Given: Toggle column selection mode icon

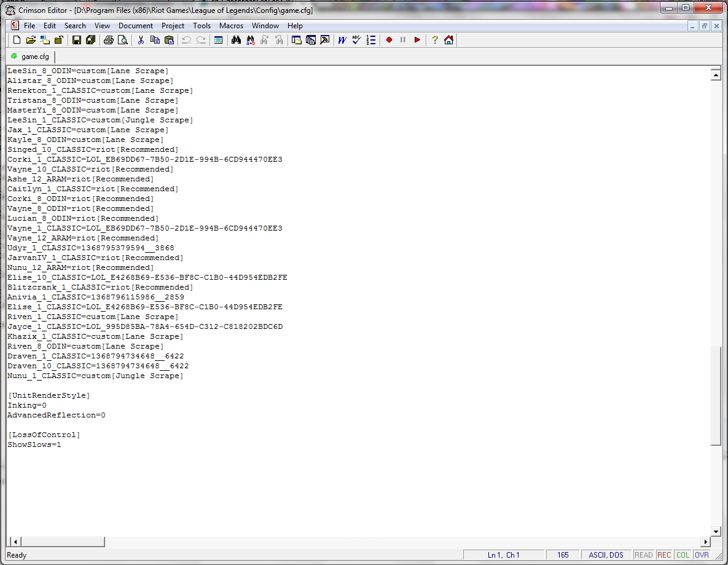Looking at the screenshot, I should 218,40.
